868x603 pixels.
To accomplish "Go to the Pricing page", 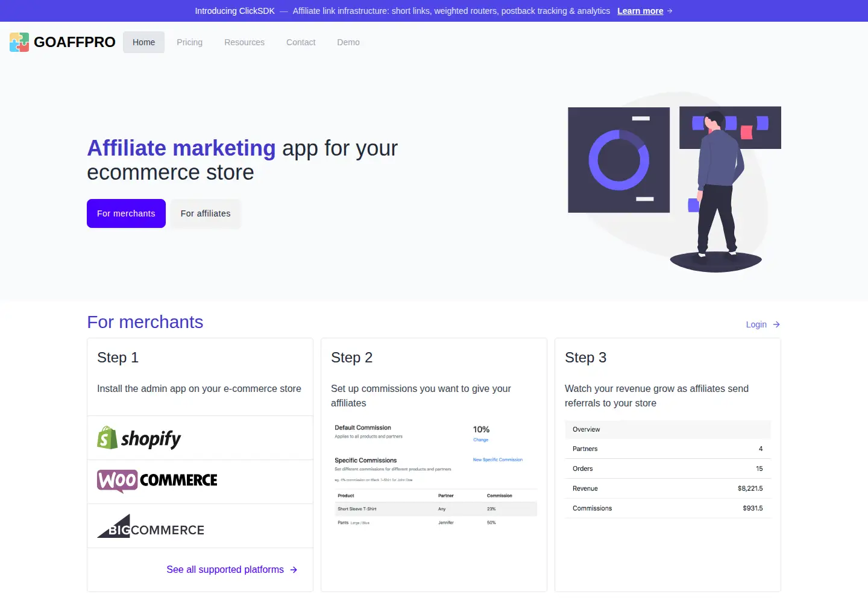I will 189,42.
